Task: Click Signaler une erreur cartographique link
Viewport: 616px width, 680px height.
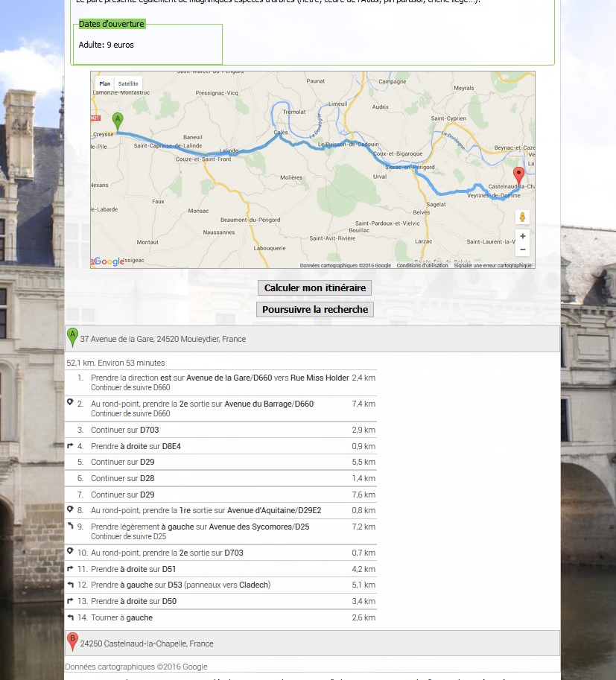Action: (x=492, y=265)
